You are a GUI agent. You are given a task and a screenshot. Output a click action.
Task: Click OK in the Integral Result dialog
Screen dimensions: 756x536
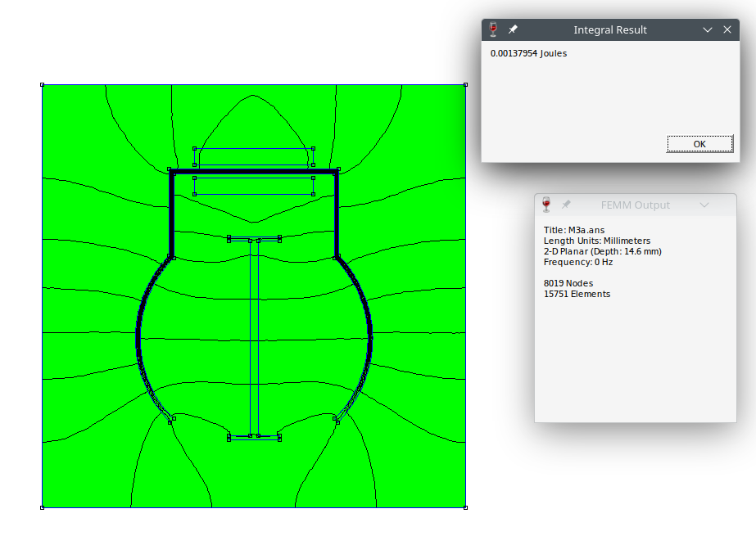[699, 144]
